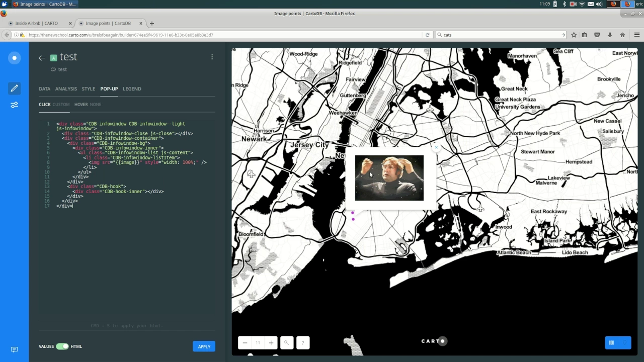This screenshot has width=644, height=362.
Task: Click the Image points taskbar window button
Action: pyautogui.click(x=44, y=4)
